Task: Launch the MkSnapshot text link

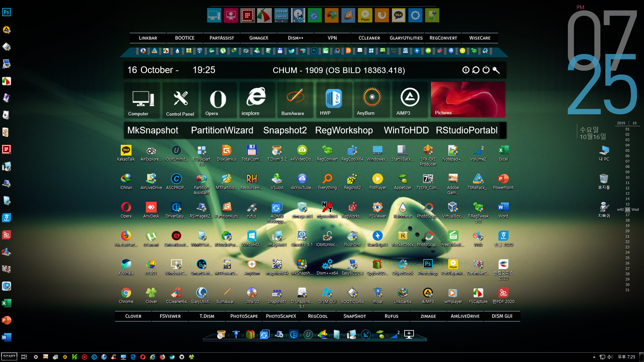Action: point(153,130)
